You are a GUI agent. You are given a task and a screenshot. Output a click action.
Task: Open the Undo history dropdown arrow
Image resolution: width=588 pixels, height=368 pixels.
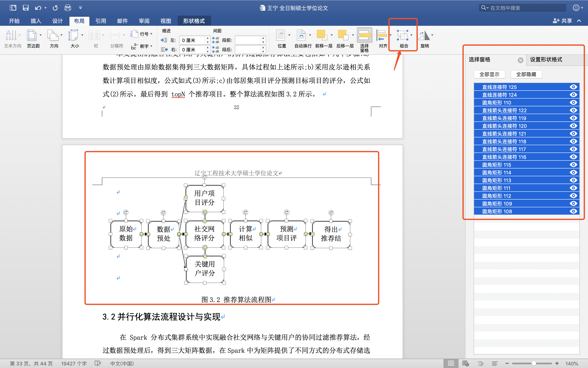tap(46, 8)
